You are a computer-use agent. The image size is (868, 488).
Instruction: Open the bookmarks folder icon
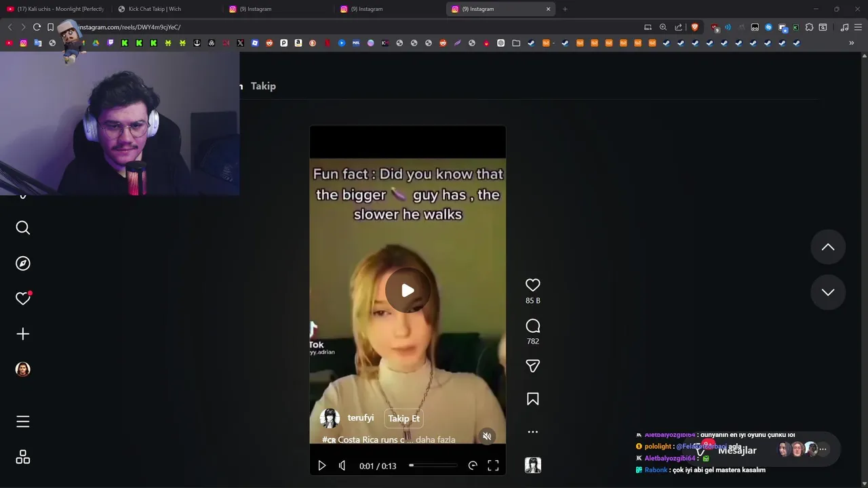[516, 43]
